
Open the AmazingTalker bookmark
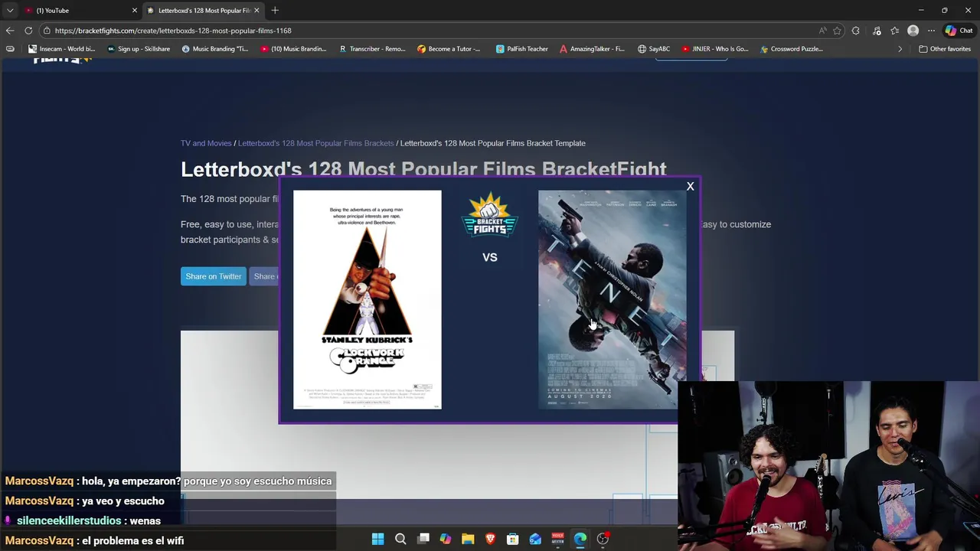(x=592, y=49)
